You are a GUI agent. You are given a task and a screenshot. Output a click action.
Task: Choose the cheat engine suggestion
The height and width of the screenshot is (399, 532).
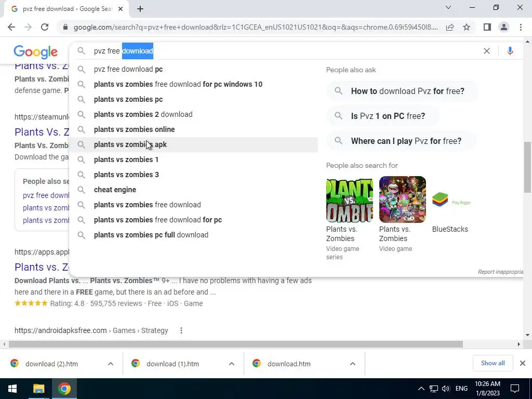click(194, 190)
